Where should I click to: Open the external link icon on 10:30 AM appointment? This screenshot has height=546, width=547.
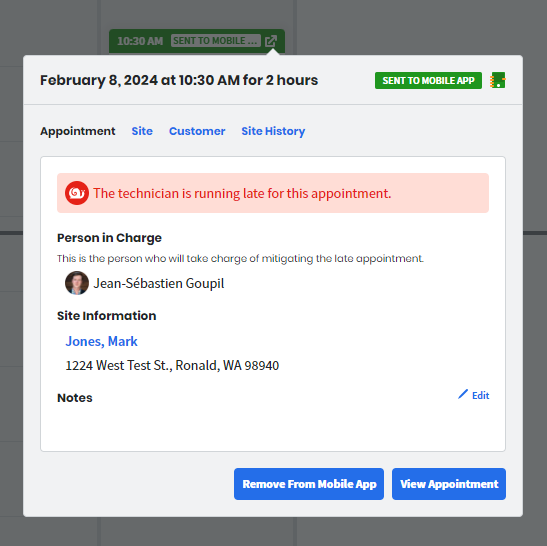click(271, 41)
